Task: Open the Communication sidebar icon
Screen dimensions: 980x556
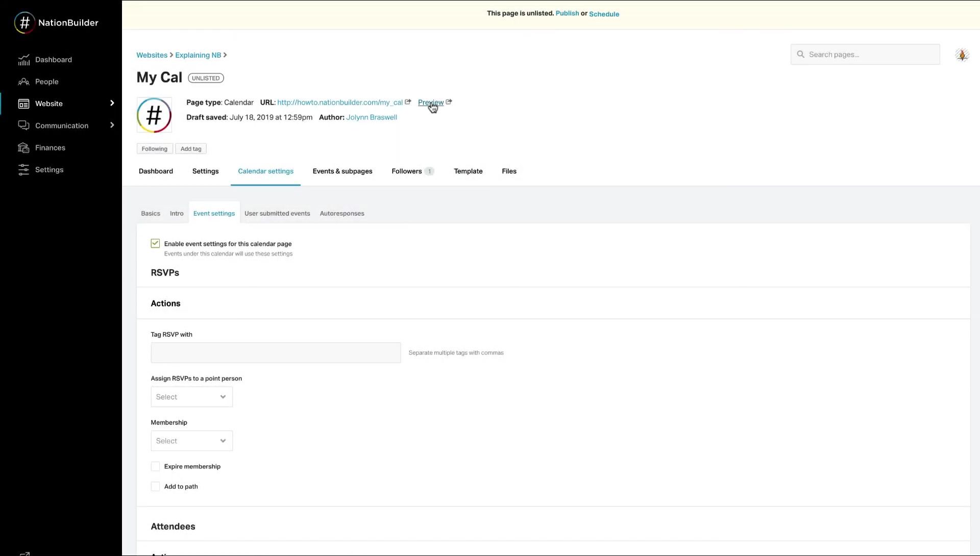Action: tap(24, 125)
